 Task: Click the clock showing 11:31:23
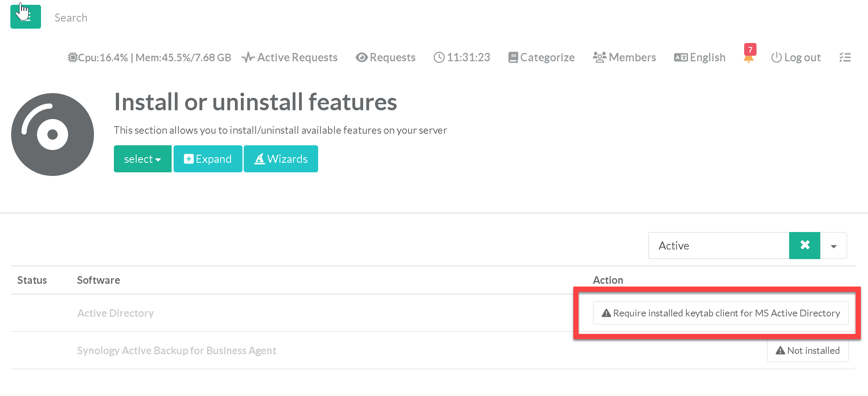click(462, 58)
